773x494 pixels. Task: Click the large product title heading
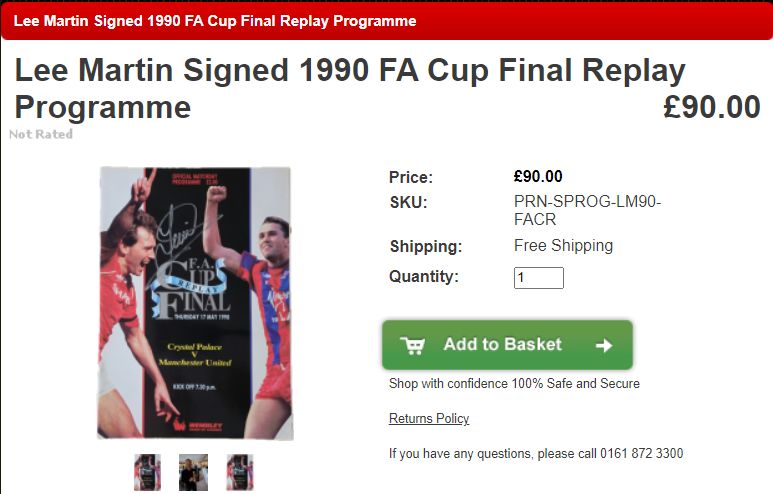coord(350,88)
